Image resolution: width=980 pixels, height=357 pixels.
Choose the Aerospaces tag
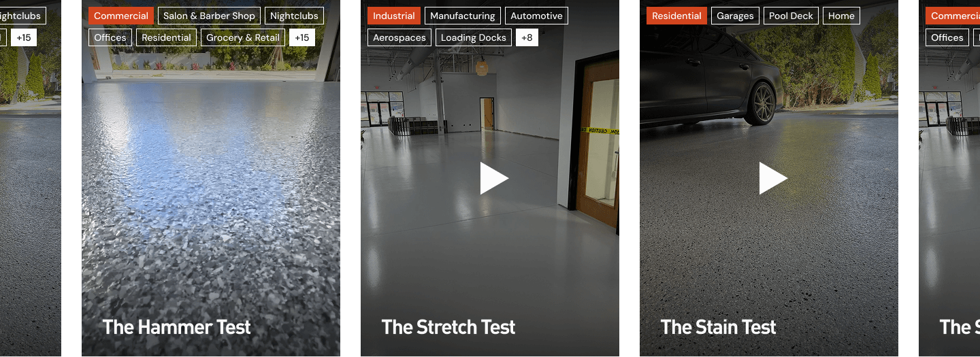tap(399, 37)
